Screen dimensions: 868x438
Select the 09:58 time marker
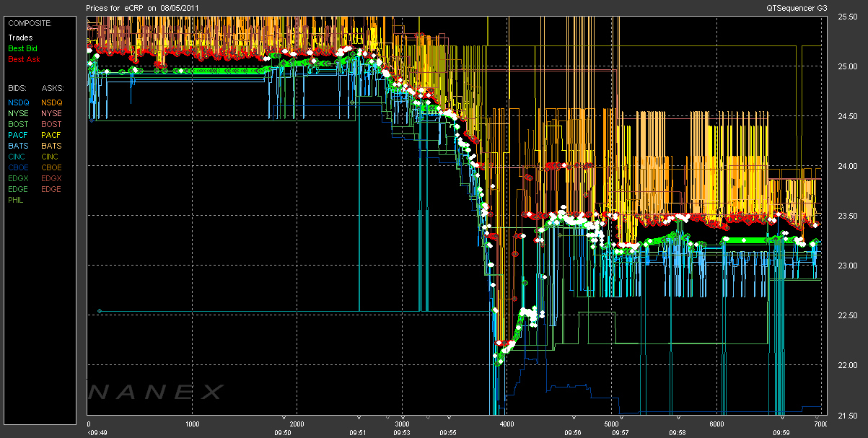coord(677,432)
